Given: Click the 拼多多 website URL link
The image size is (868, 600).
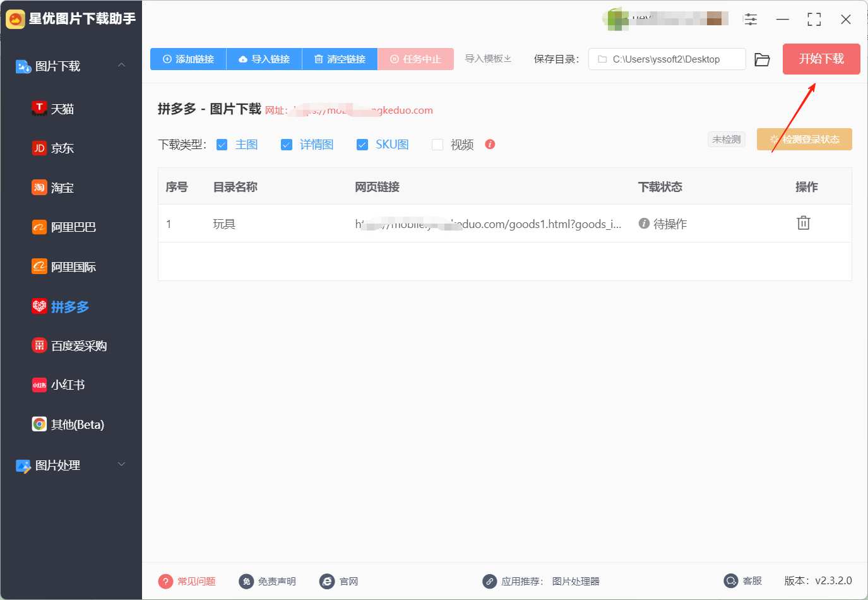Looking at the screenshot, I should [363, 110].
